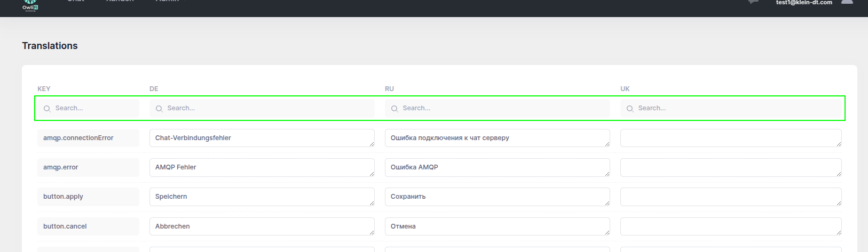Screen dimensions: 868x252
Task: Click the empty UK field for button.apply
Action: pos(730,197)
